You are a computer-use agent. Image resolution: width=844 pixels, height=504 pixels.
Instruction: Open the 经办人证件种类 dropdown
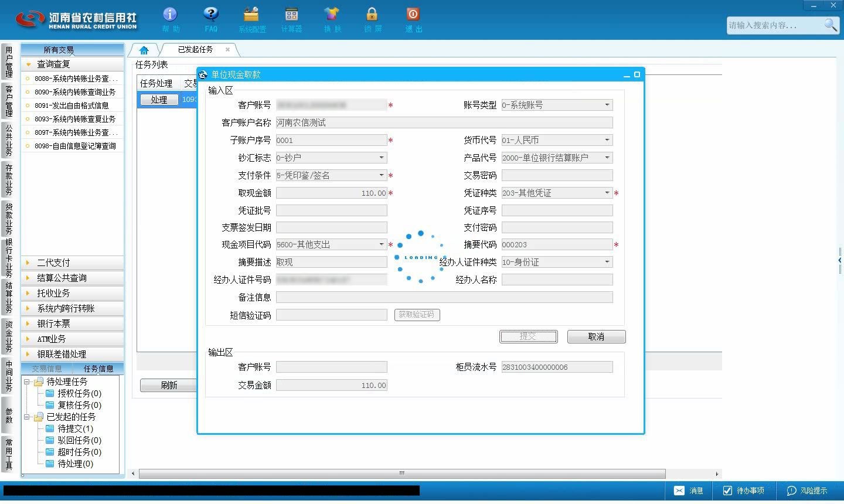[x=607, y=262]
